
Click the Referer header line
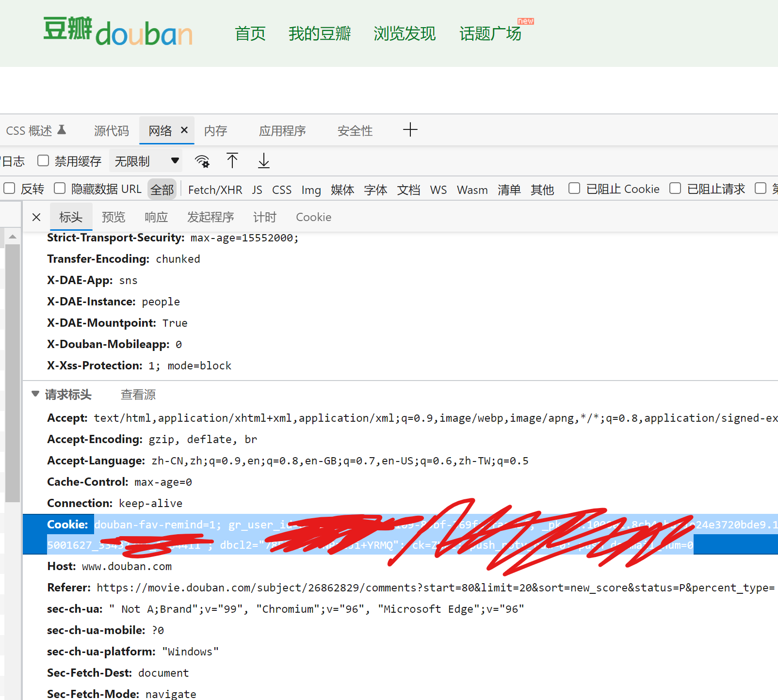coord(411,588)
